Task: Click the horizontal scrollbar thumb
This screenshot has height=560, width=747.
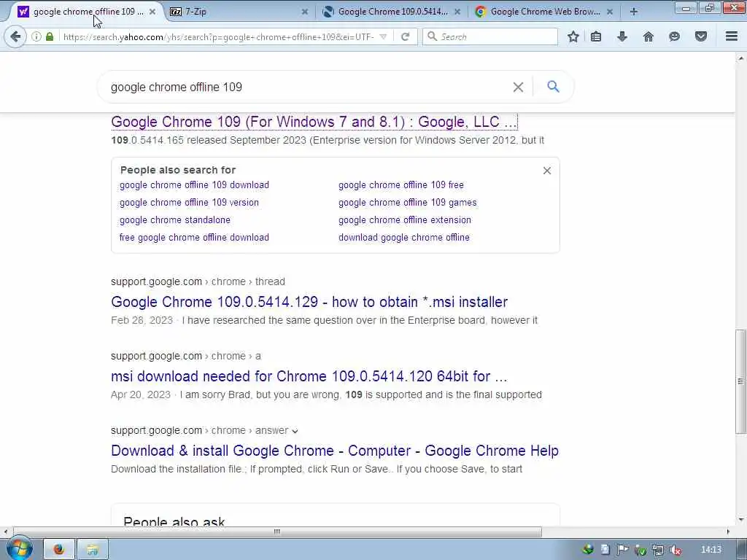Action: click(277, 532)
